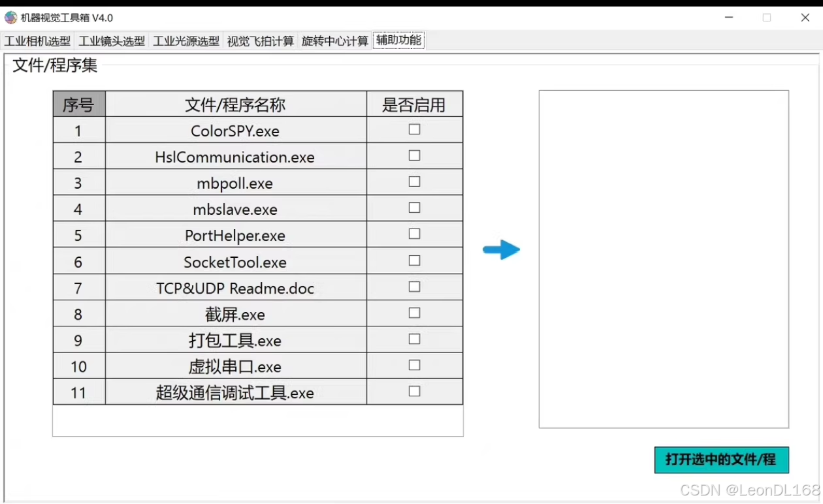Switch to 视觉飞拍计算 tab
Viewport: 823px width, 504px height.
(x=260, y=40)
